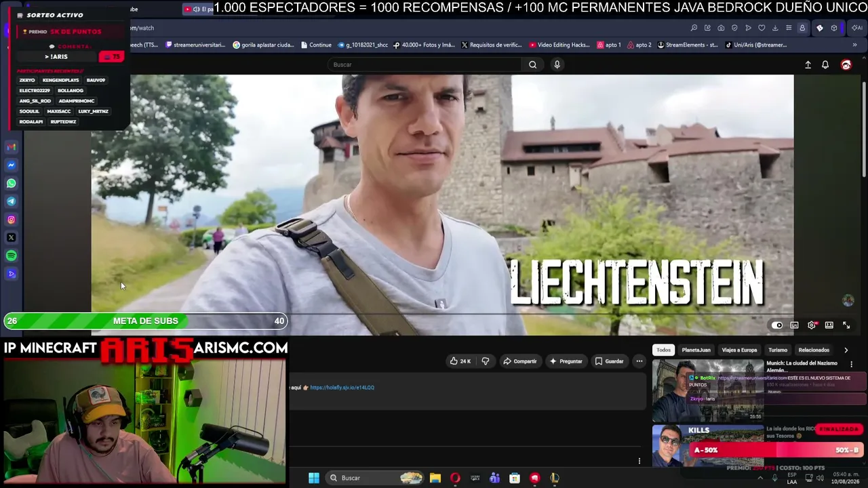Image resolution: width=868 pixels, height=488 pixels.
Task: Click the Munich video thumbnail
Action: tap(708, 390)
